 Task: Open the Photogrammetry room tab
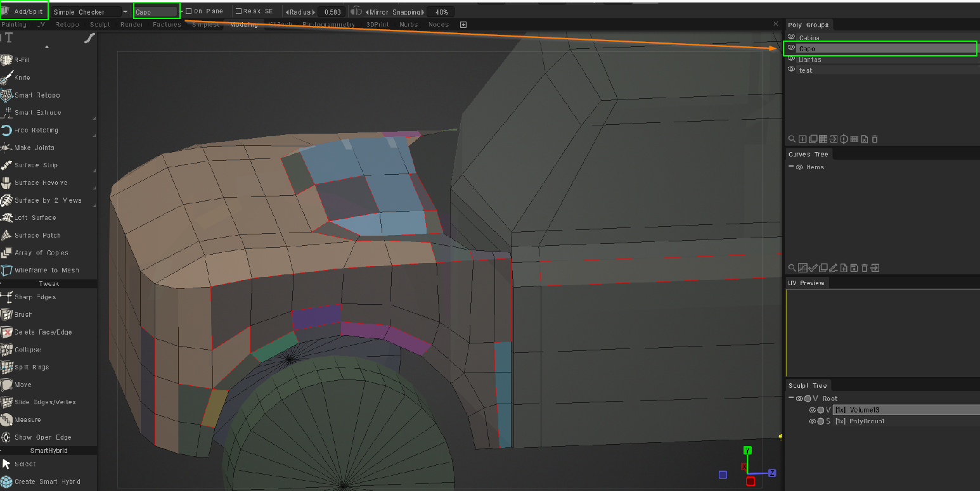[x=328, y=25]
